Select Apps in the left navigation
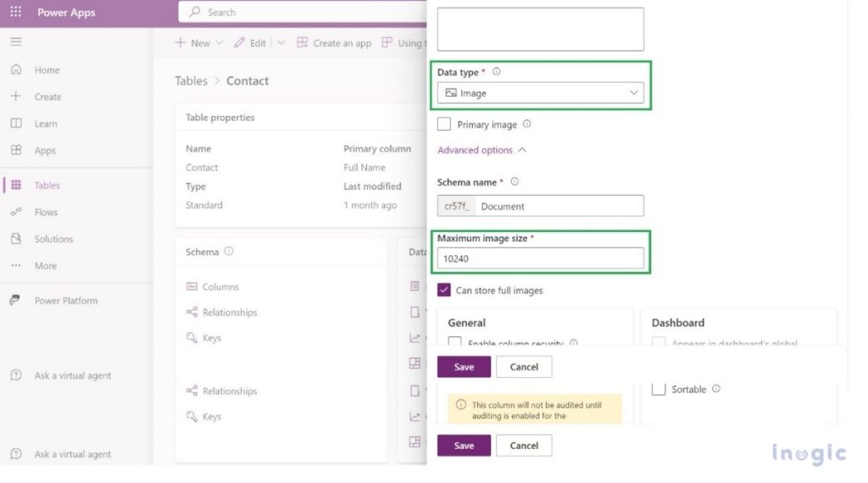 click(45, 151)
